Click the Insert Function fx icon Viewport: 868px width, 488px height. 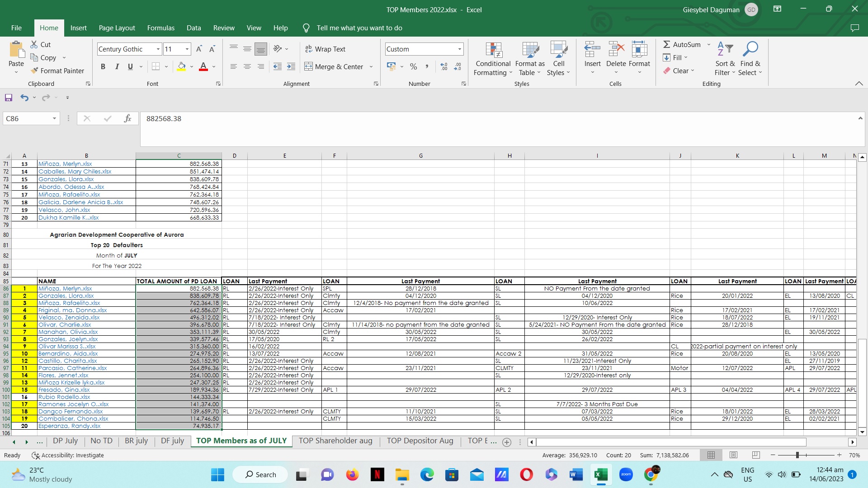pyautogui.click(x=127, y=118)
